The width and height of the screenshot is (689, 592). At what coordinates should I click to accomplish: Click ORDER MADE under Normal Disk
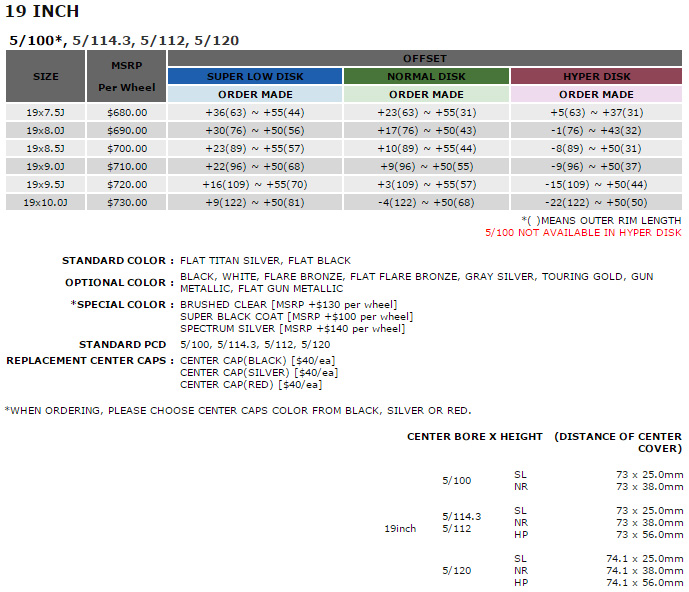(426, 95)
